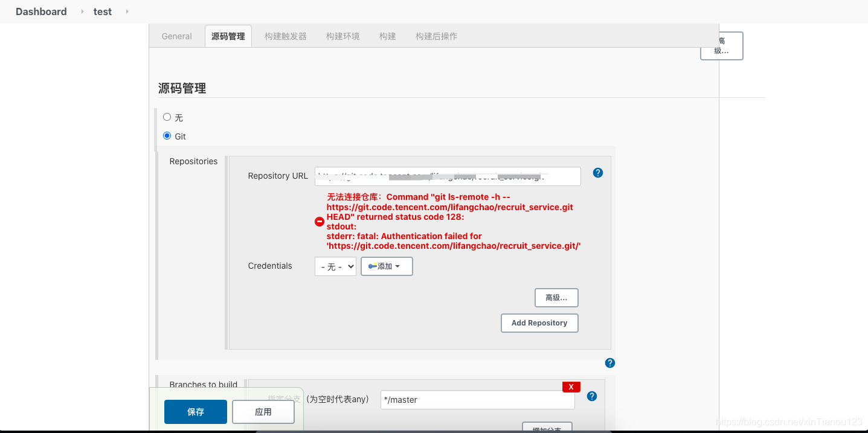Image resolution: width=868 pixels, height=433 pixels.
Task: Open help for branch specifier field
Action: click(592, 396)
